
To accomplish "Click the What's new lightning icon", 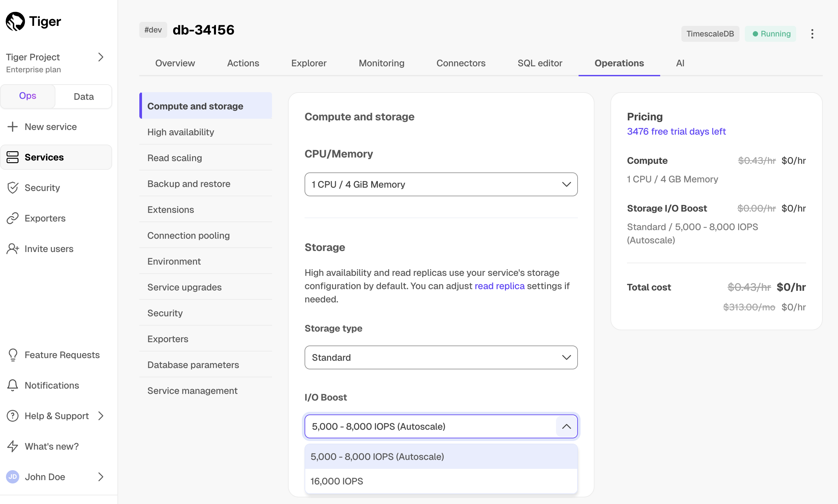I will coord(13,446).
